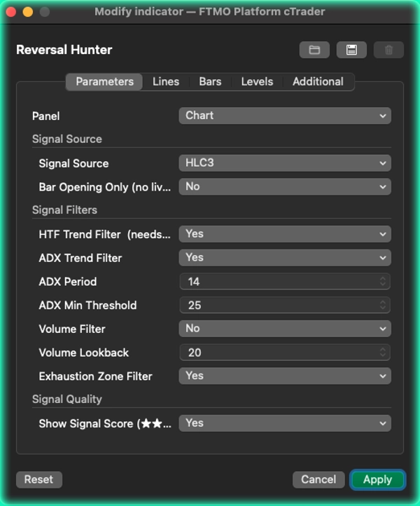Minimize window with the yellow button

click(x=28, y=12)
